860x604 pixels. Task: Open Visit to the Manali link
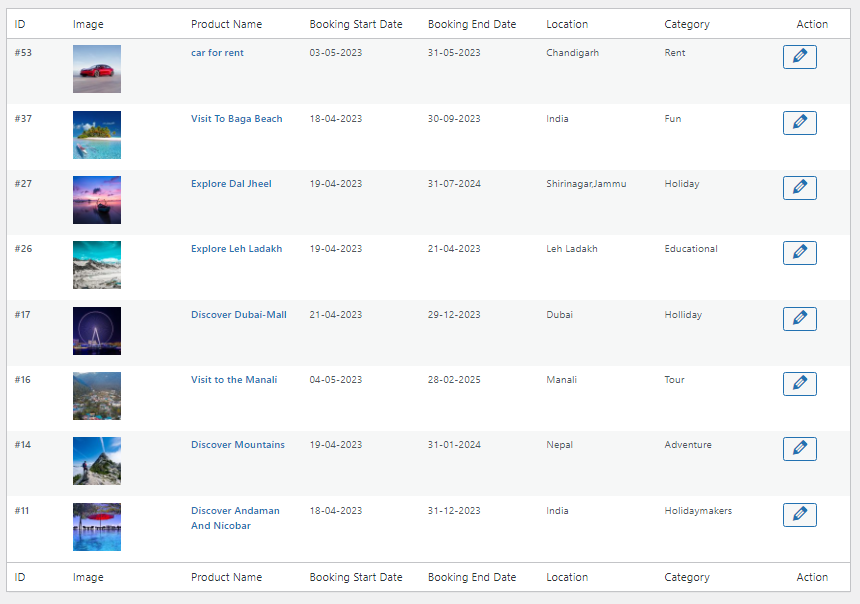click(x=234, y=380)
